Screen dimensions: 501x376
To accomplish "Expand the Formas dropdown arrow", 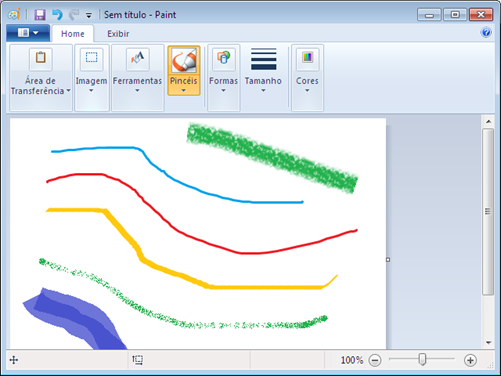I will (x=223, y=90).
